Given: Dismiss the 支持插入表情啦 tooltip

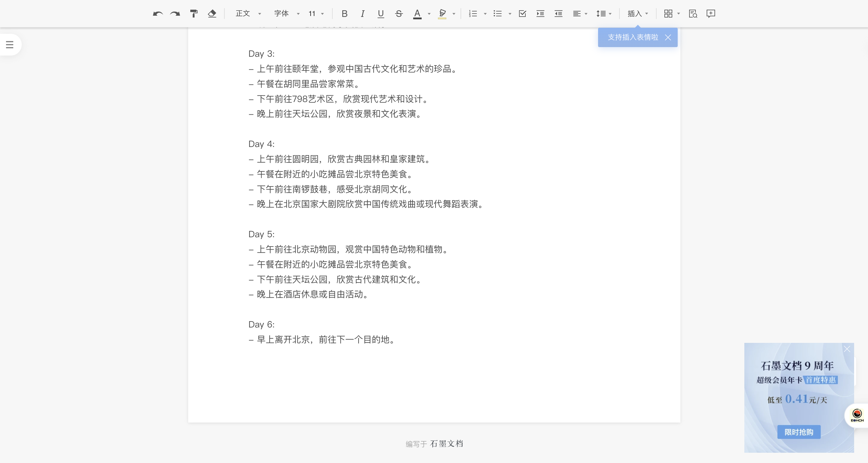Looking at the screenshot, I should [668, 37].
